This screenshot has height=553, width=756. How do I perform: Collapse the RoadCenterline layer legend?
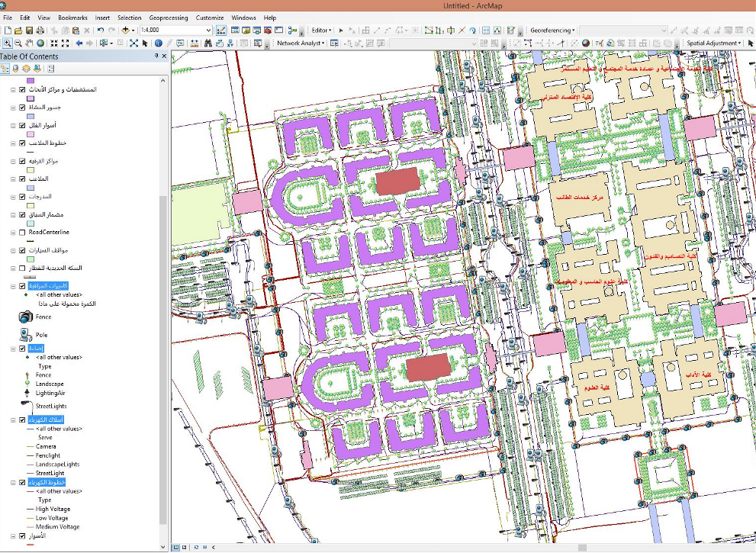(12, 232)
